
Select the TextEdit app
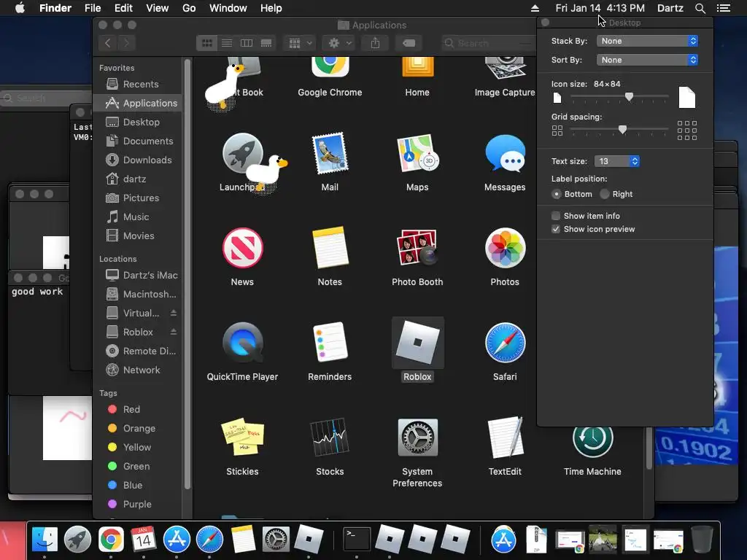coord(505,437)
